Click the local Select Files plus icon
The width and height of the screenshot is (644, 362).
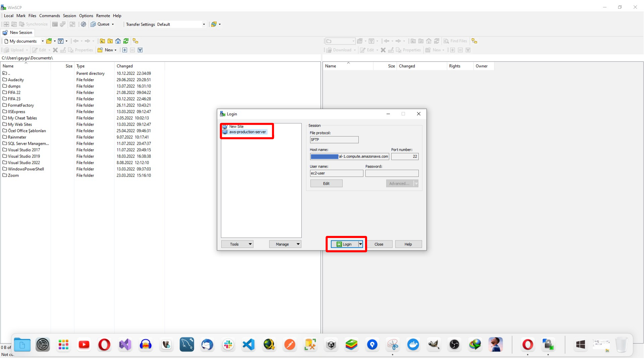125,50
